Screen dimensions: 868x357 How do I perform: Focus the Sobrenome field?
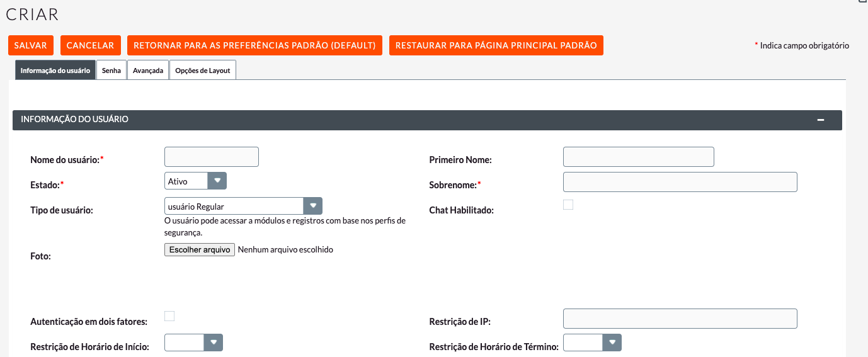(x=680, y=182)
